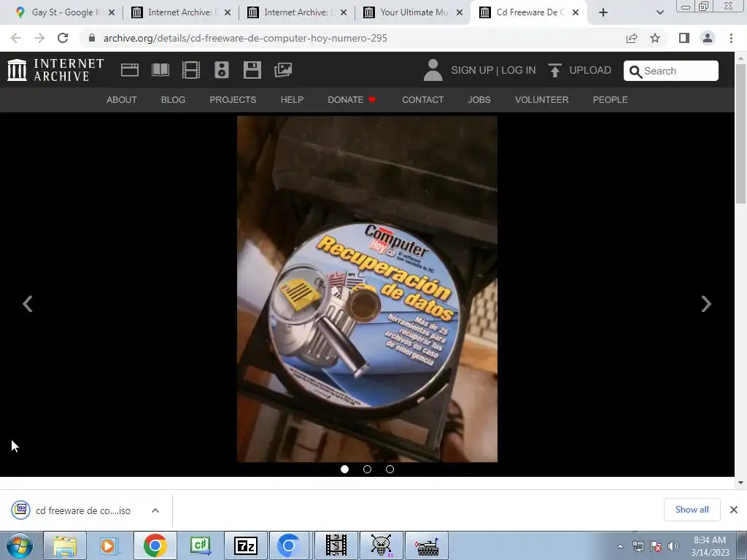Toggle the Chrome side panel
Image resolution: width=747 pixels, height=560 pixels.
click(x=684, y=38)
